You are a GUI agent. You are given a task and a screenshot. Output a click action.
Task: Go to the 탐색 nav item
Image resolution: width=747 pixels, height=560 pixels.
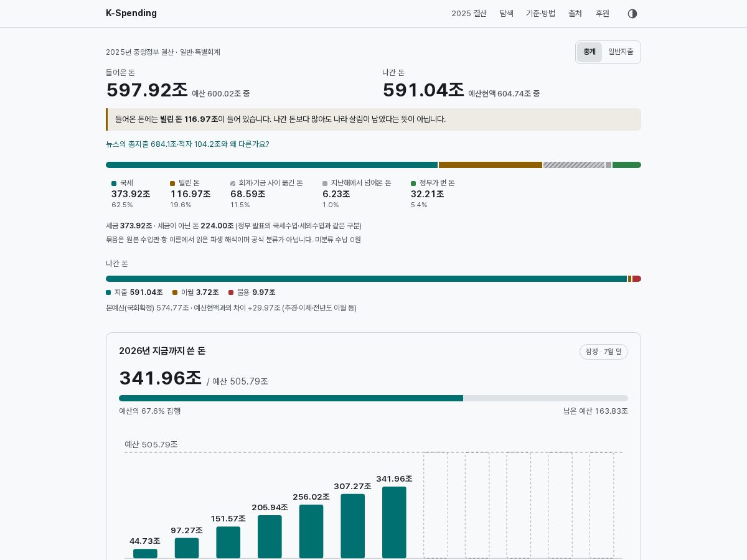[x=507, y=14]
